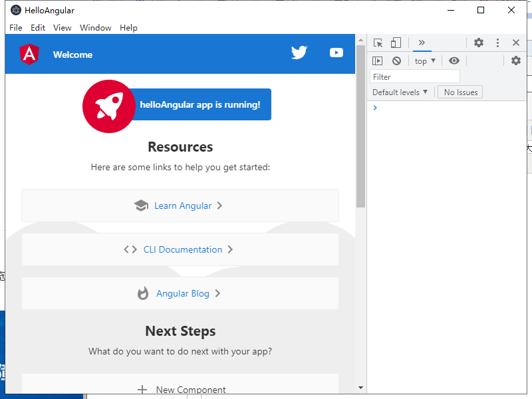The width and height of the screenshot is (532, 399).
Task: Click the code brackets icon
Action: coord(130,249)
